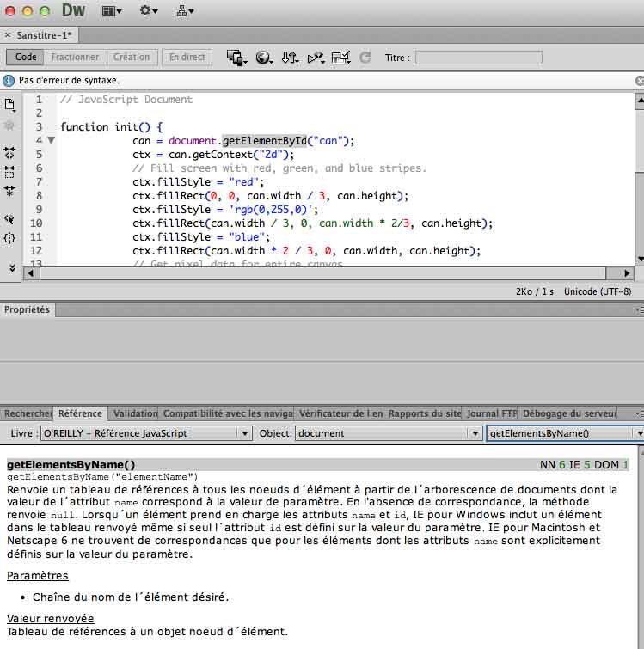Image resolution: width=644 pixels, height=649 pixels.
Task: Open Propriétés panel options menu
Action: 639,309
